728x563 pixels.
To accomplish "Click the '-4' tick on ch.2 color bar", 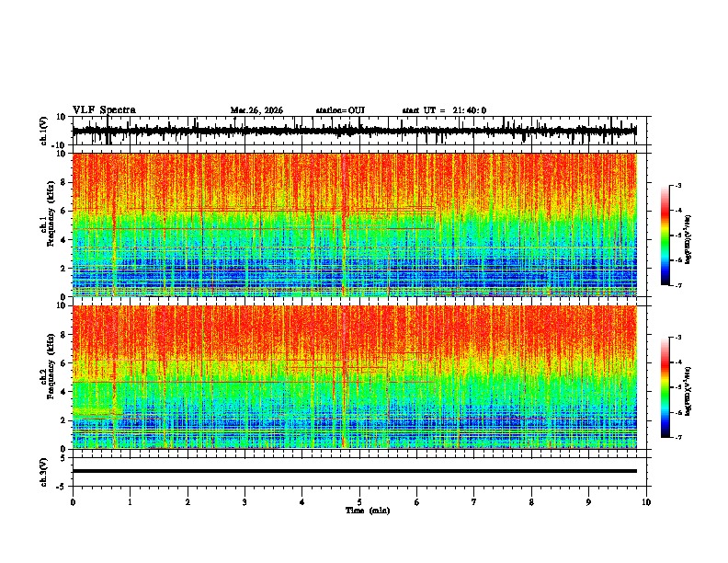I will 677,362.
